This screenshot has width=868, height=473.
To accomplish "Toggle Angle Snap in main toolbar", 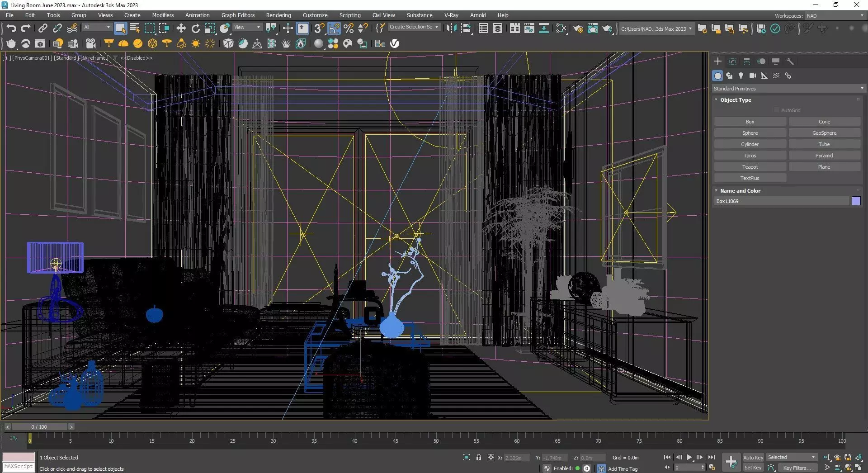I will (334, 28).
